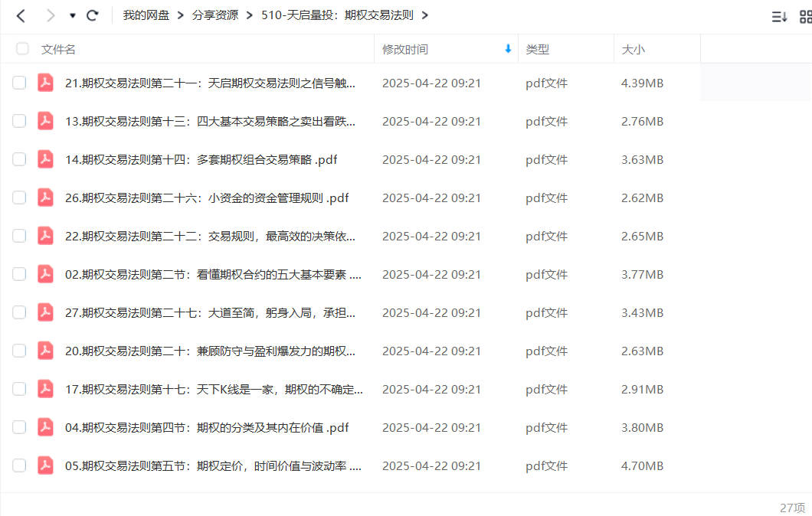Viewport: 812px width, 516px height.
Task: Select checkbox for file 22.期权交易法则第二十二
Action: click(19, 236)
